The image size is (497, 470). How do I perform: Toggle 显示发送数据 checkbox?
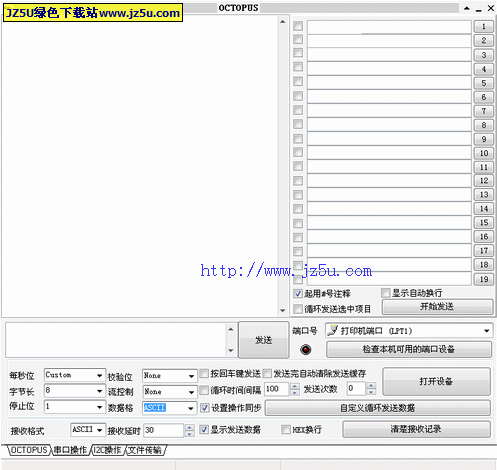click(204, 429)
